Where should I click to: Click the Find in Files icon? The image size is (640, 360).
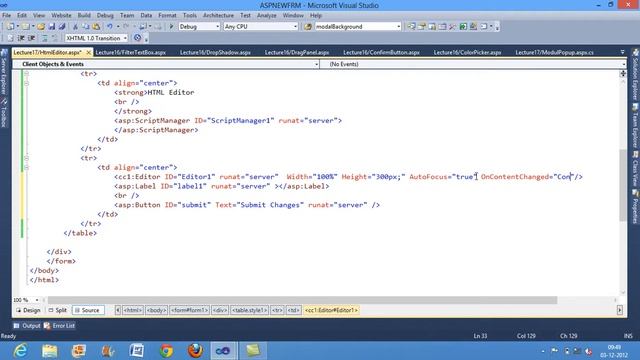tap(308, 27)
